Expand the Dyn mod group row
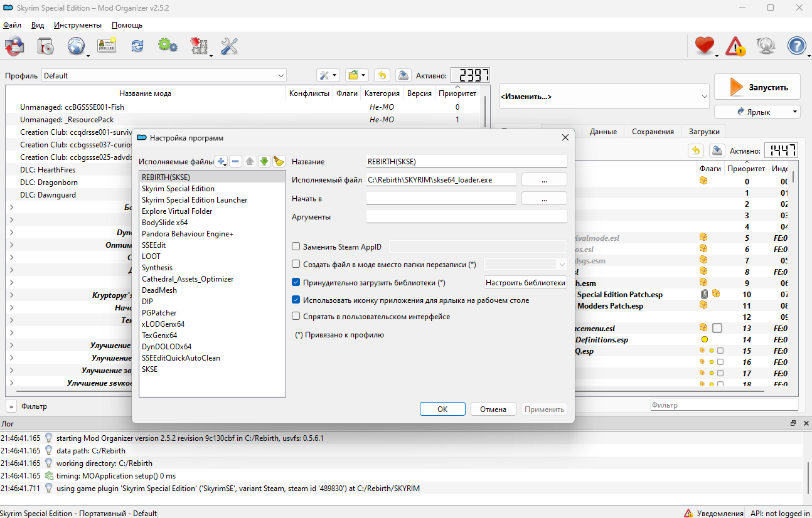Screen dimensions: 812x518 (11, 233)
